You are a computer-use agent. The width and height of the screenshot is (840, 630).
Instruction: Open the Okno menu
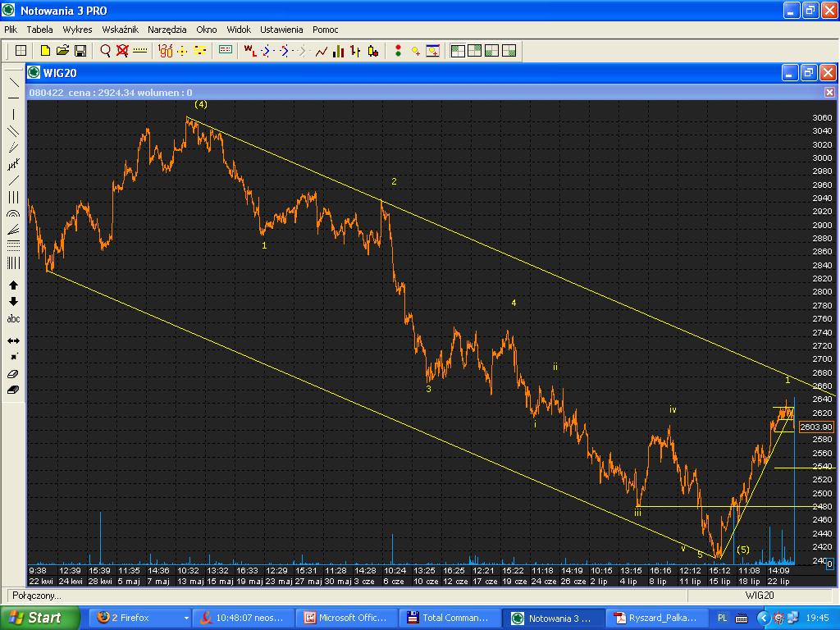tap(206, 30)
